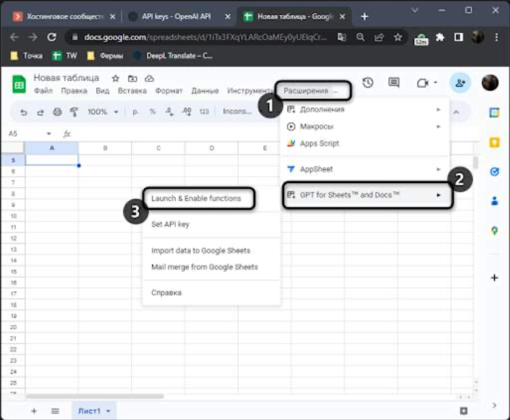This screenshot has width=510, height=420.
Task: Choose 'Apps Script' from the menu
Action: click(x=364, y=143)
